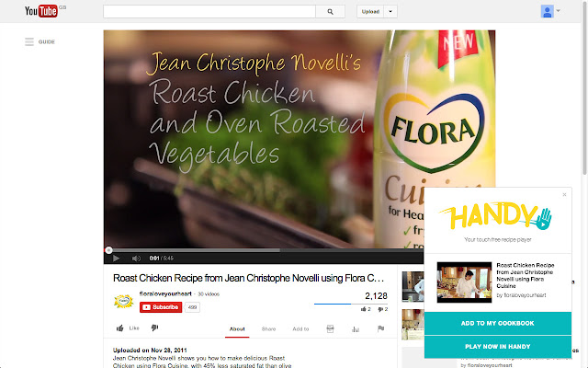The image size is (588, 368).
Task: Report video using the flag icon
Action: (380, 328)
